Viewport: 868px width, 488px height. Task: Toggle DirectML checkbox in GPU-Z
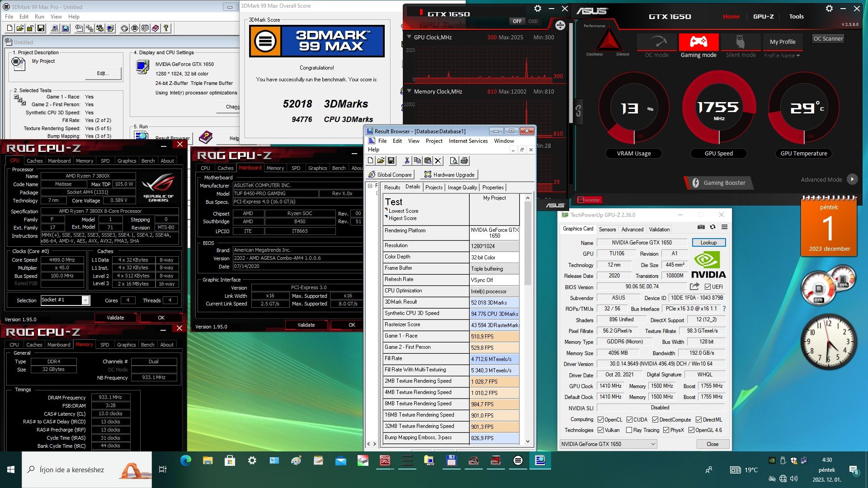pyautogui.click(x=698, y=420)
